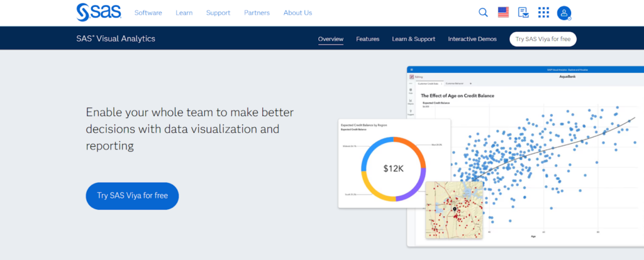This screenshot has width=644, height=260.
Task: Click white Try SAS Viya for free button
Action: 543,39
